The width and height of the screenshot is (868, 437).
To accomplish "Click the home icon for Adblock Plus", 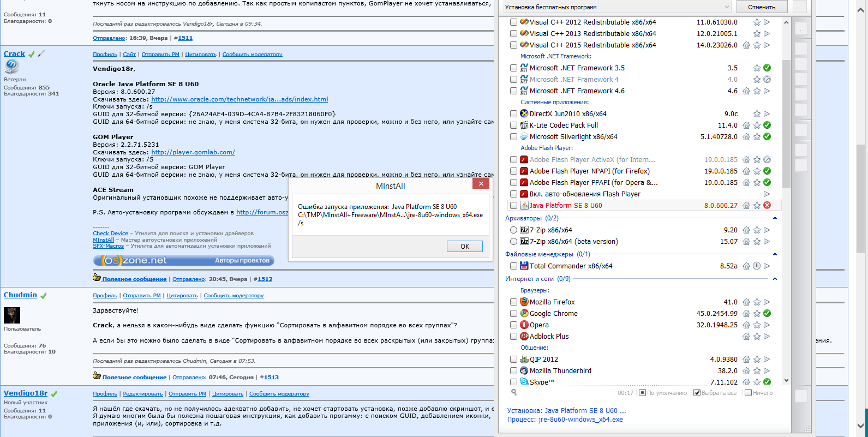I will (746, 337).
